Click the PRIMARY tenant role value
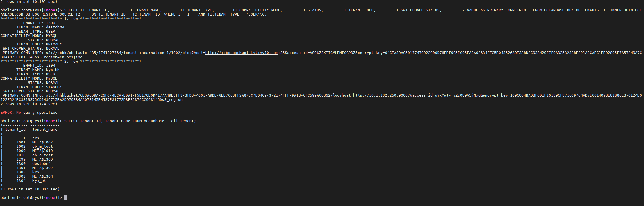Viewport: 644px width, 206px height. 54,44
